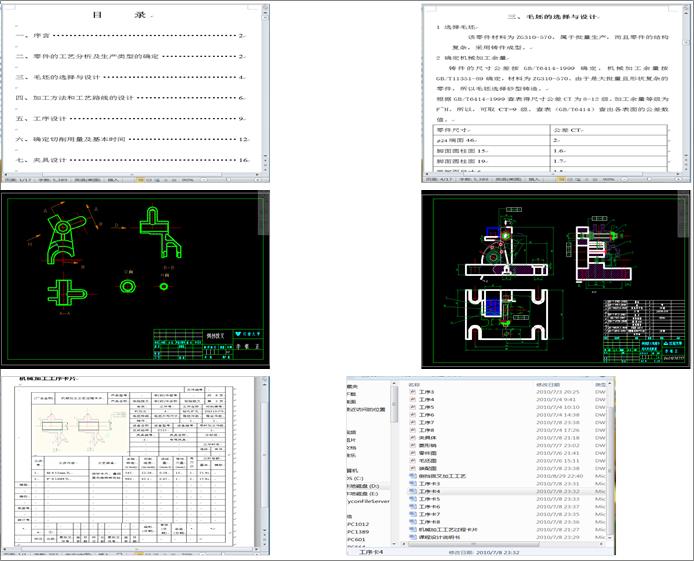The height and width of the screenshot is (561, 694).
Task: Click the 工序卡4 name in details pane
Action: [371, 552]
